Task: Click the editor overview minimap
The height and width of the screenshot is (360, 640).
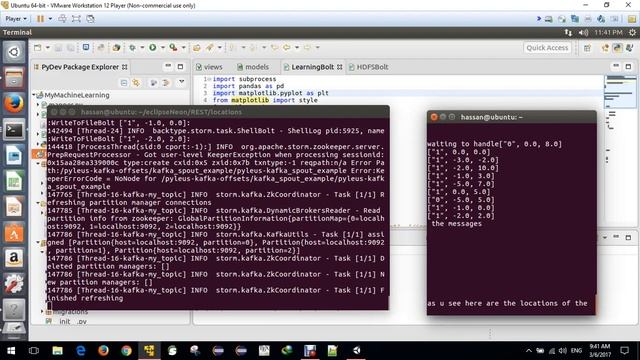Action: [619, 92]
